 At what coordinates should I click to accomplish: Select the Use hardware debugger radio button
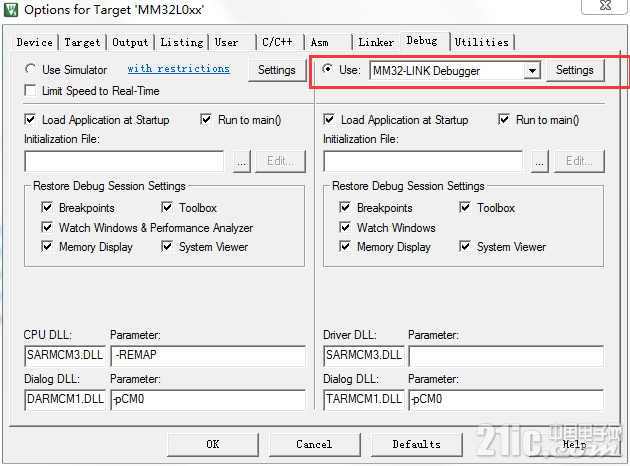click(x=328, y=69)
